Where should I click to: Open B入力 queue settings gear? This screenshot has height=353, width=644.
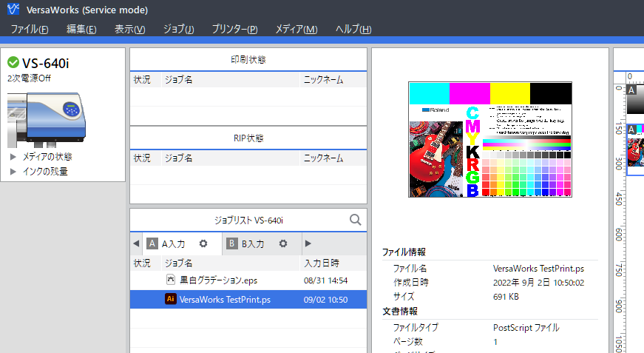coord(283,243)
